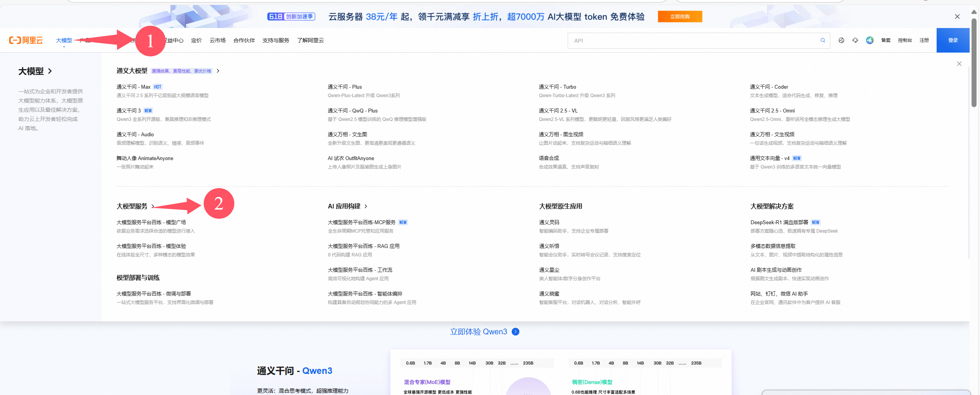Open 通义晓蜜 application
Image resolution: width=980 pixels, height=395 pixels.
coord(549,294)
